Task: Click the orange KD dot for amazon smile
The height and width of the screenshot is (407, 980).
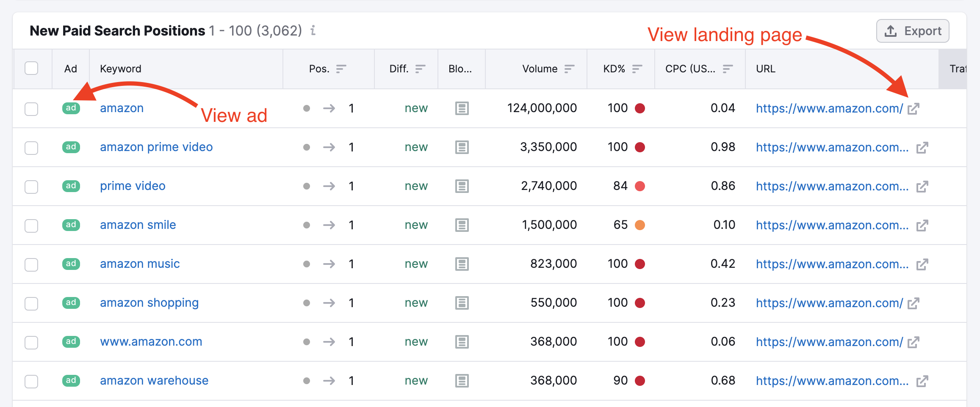Action: pyautogui.click(x=640, y=225)
